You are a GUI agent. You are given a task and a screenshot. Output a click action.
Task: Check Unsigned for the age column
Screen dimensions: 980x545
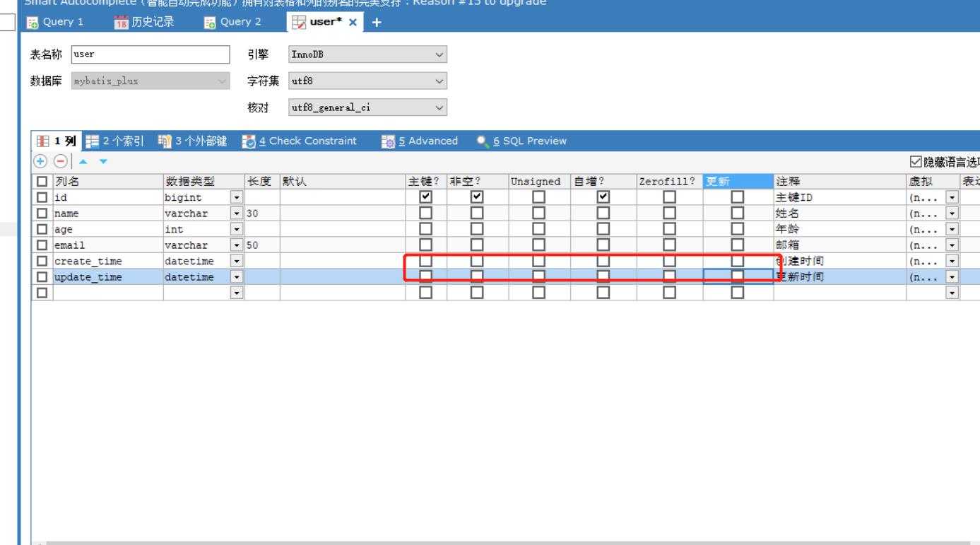(538, 229)
